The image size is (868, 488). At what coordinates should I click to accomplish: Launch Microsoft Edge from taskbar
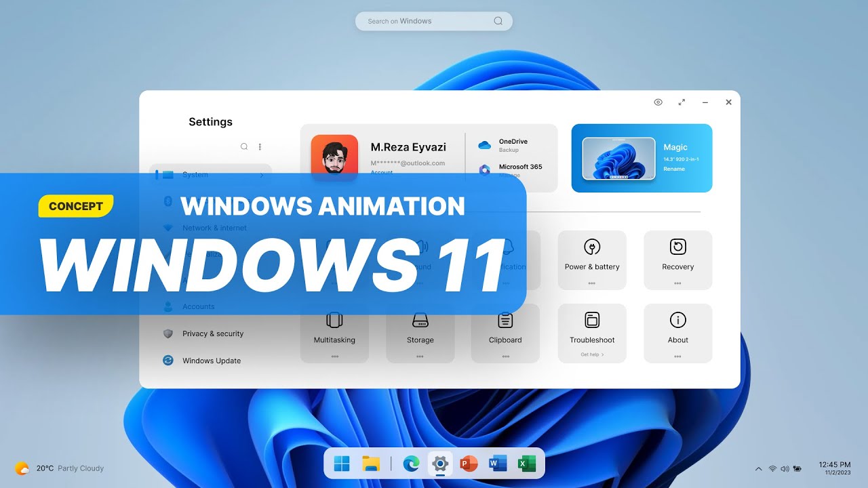pos(412,464)
